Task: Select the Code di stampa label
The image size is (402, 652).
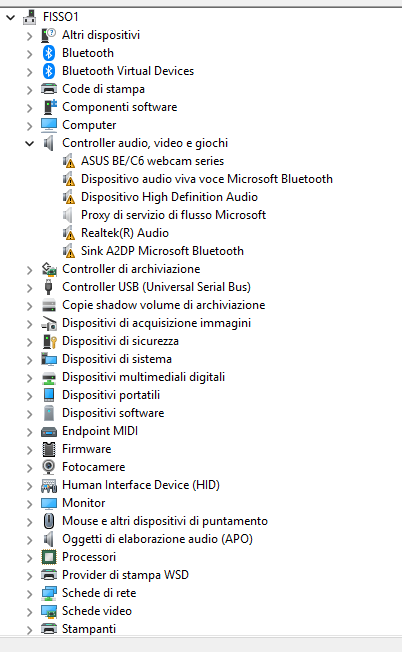Action: (104, 89)
